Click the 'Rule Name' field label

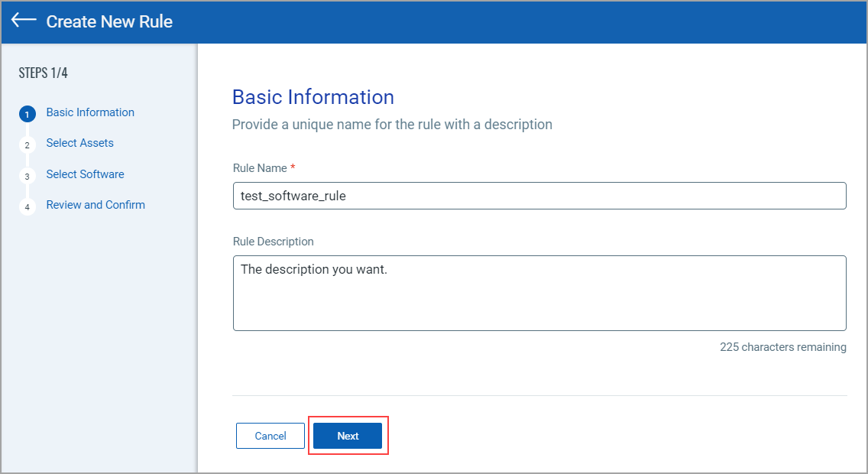pyautogui.click(x=261, y=168)
